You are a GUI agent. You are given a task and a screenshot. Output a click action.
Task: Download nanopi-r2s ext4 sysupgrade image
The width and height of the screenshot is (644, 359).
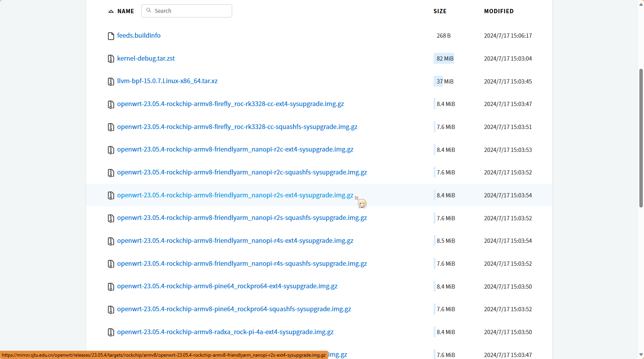point(235,195)
